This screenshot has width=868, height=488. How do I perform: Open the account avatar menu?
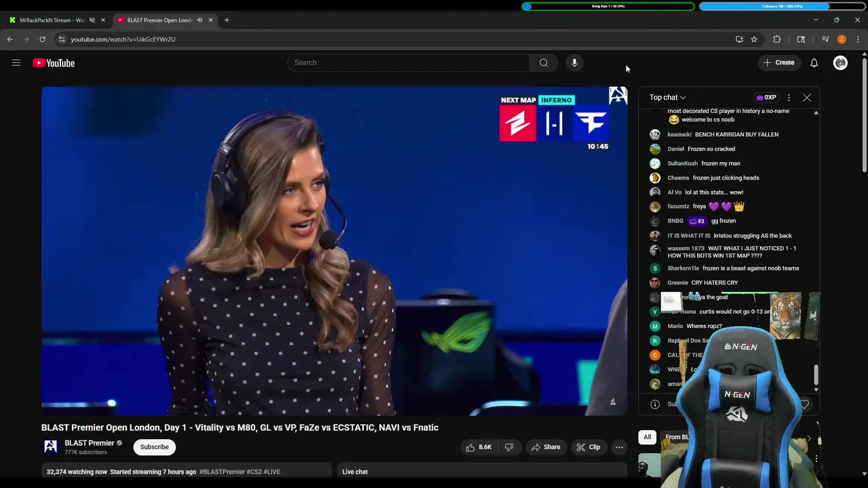841,63
